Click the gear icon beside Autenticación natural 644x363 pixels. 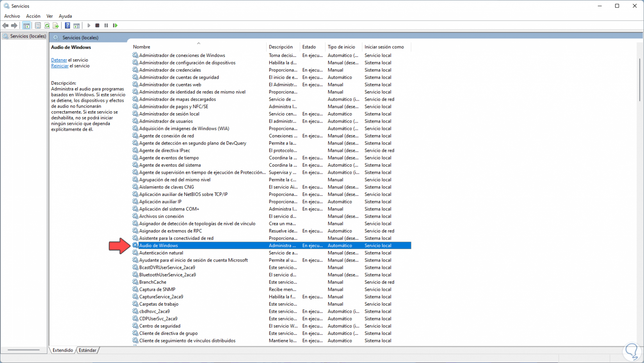point(135,253)
